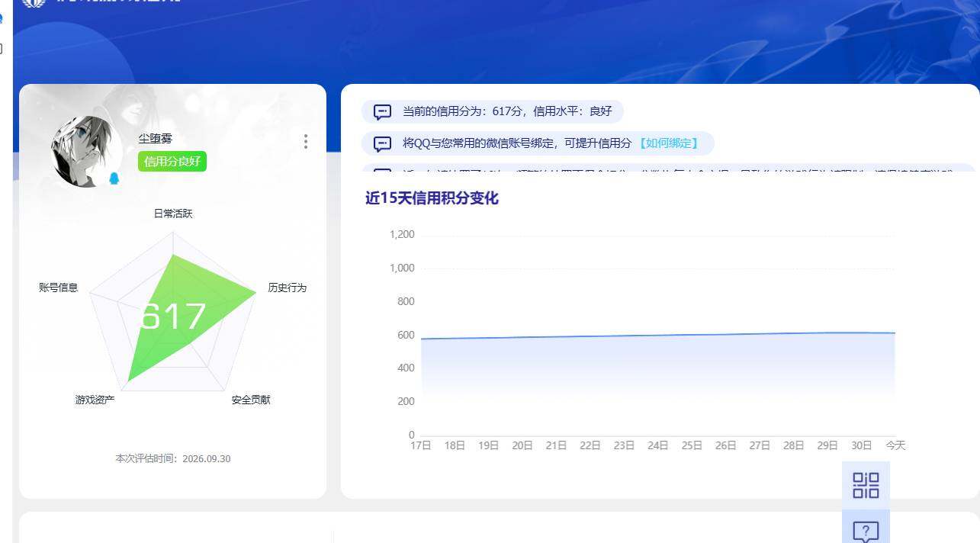
Task: Click the 今天 label on chart axis
Action: [895, 445]
